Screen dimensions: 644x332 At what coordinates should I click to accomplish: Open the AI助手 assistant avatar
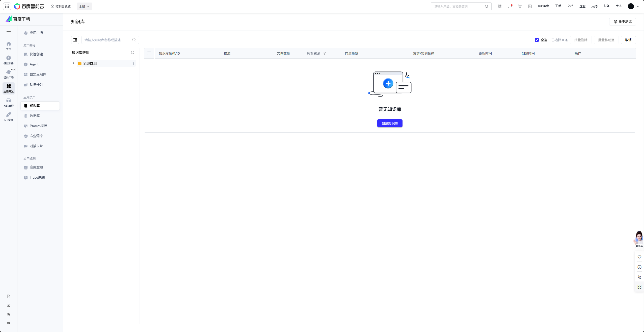[639, 239]
